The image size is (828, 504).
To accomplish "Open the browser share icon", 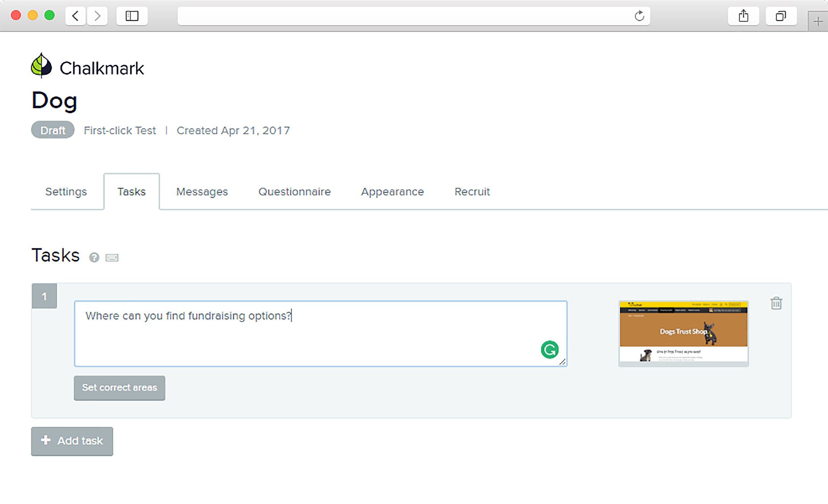I will pyautogui.click(x=743, y=16).
